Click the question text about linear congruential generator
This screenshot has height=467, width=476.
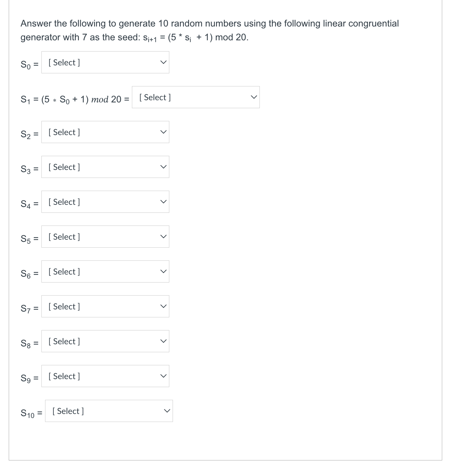tap(210, 31)
